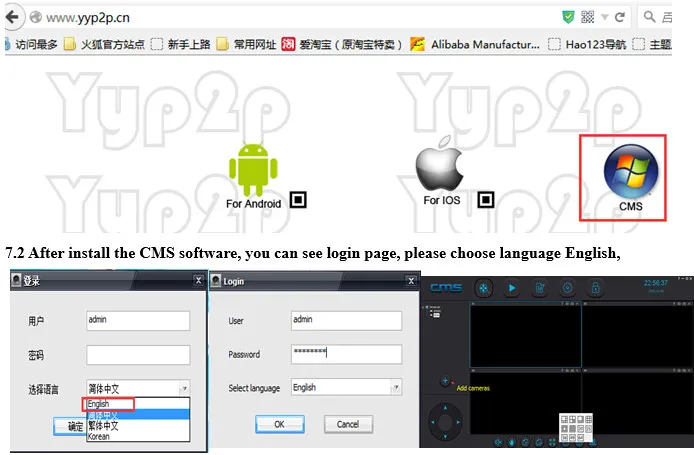Image resolution: width=694 pixels, height=455 pixels.
Task: Click the Apple logo For IOS download
Action: tap(439, 164)
